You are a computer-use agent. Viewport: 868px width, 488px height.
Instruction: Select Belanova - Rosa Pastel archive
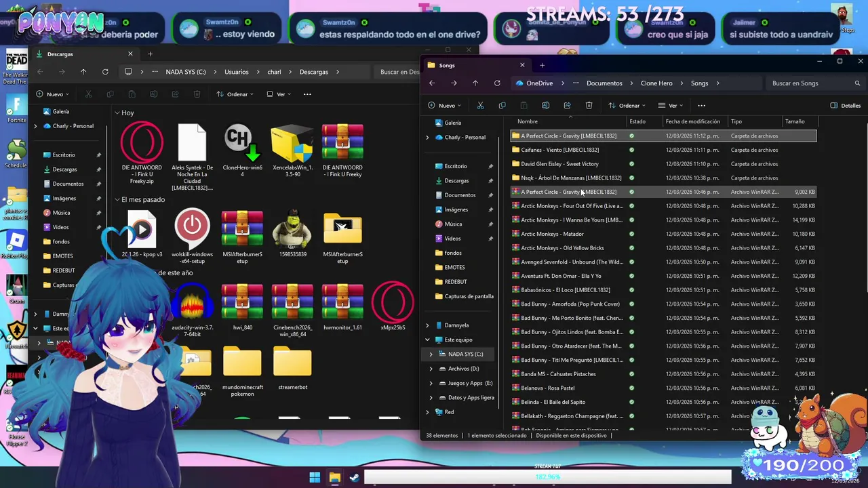(x=663, y=388)
